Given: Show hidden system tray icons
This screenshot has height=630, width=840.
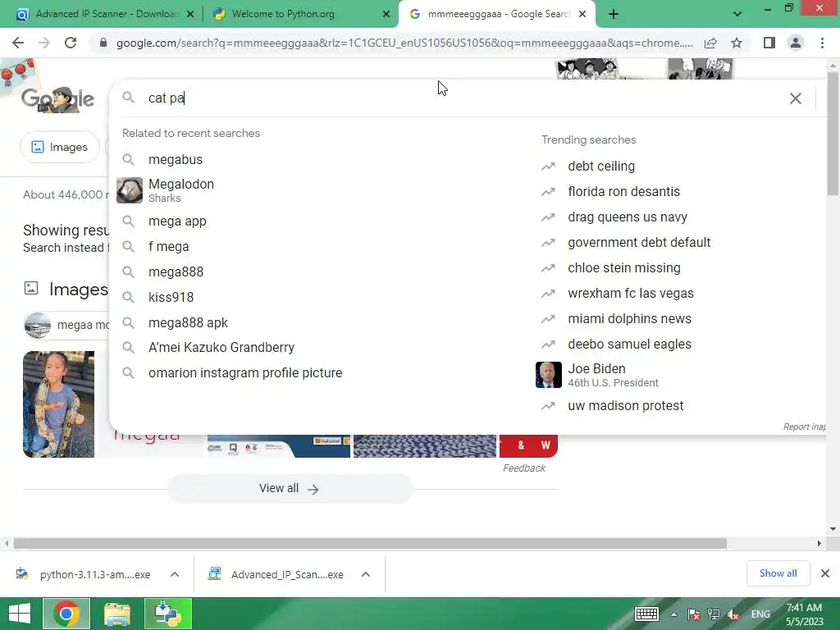Looking at the screenshot, I should point(673,614).
